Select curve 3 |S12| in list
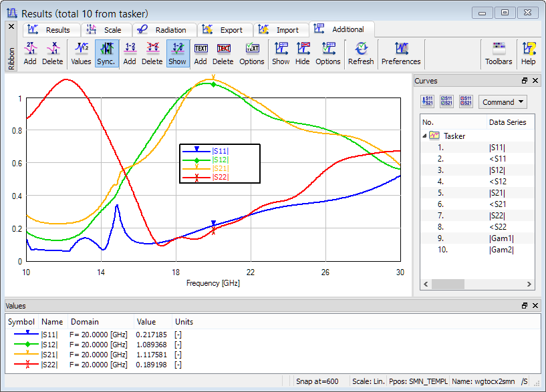Image resolution: width=546 pixels, height=392 pixels. 477,170
